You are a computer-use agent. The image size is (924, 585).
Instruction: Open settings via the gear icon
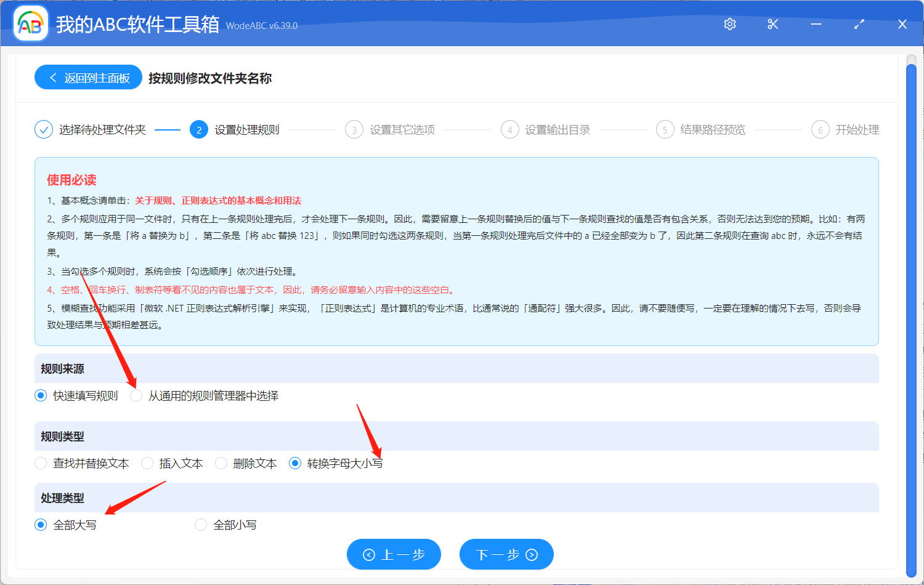(x=729, y=23)
